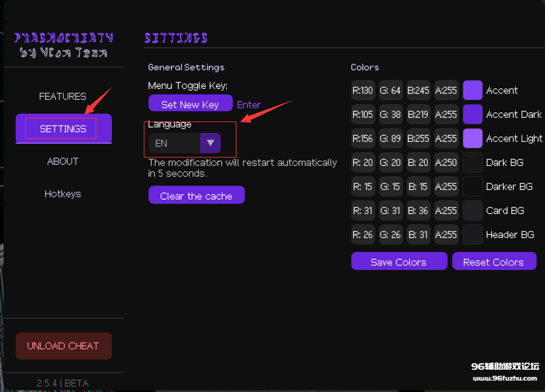The height and width of the screenshot is (392, 545).
Task: Click the Dark BG color swatch
Action: 472,162
